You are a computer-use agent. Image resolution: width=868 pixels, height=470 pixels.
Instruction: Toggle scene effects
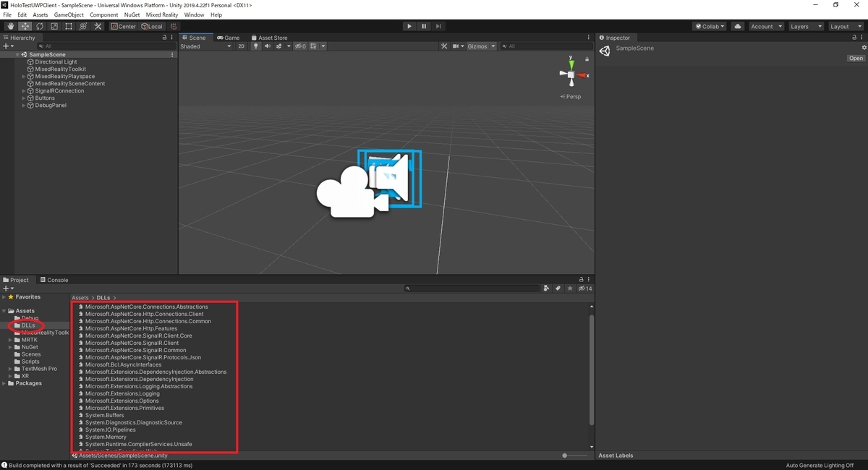pyautogui.click(x=281, y=46)
